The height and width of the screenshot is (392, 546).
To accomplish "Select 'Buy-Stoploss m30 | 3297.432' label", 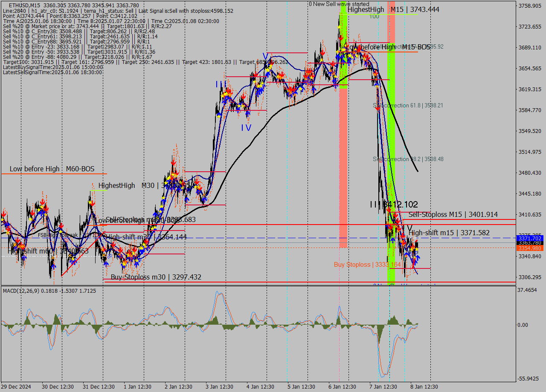I will 156,277.
